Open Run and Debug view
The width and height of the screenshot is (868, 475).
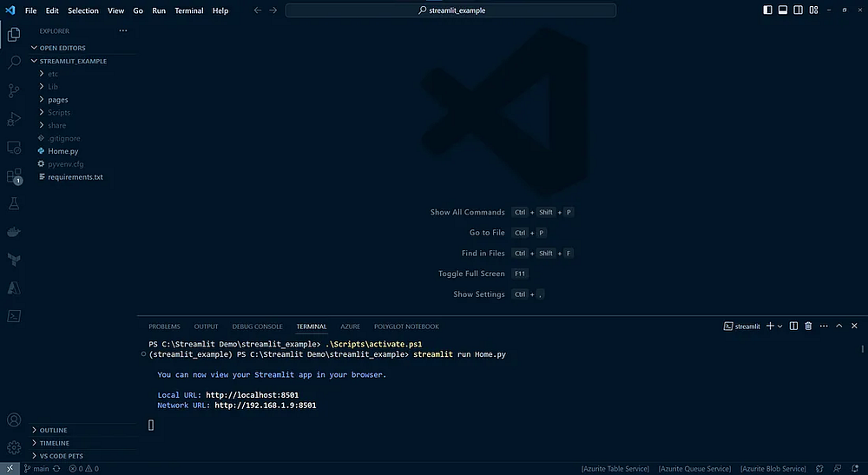tap(14, 118)
